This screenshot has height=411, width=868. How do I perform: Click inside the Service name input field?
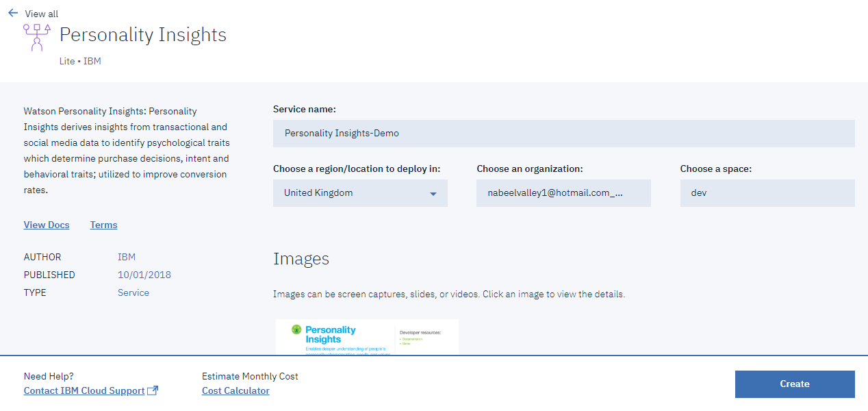[x=563, y=133]
